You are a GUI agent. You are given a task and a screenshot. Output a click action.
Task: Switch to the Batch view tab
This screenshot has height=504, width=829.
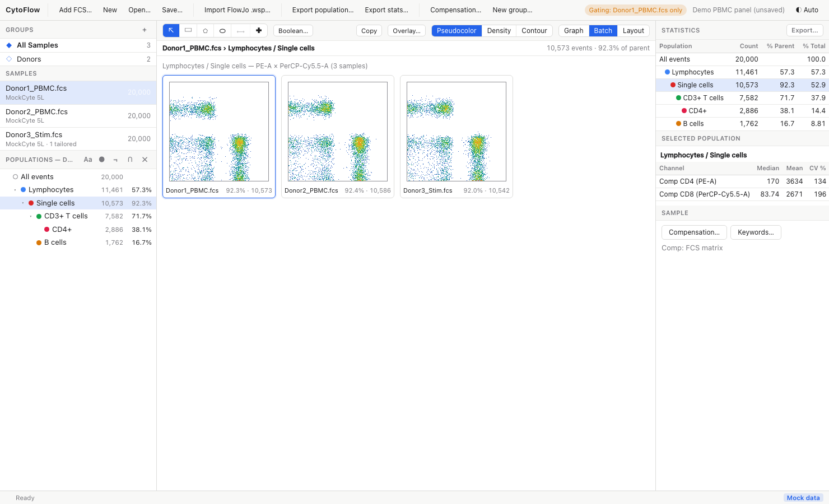tap(603, 31)
